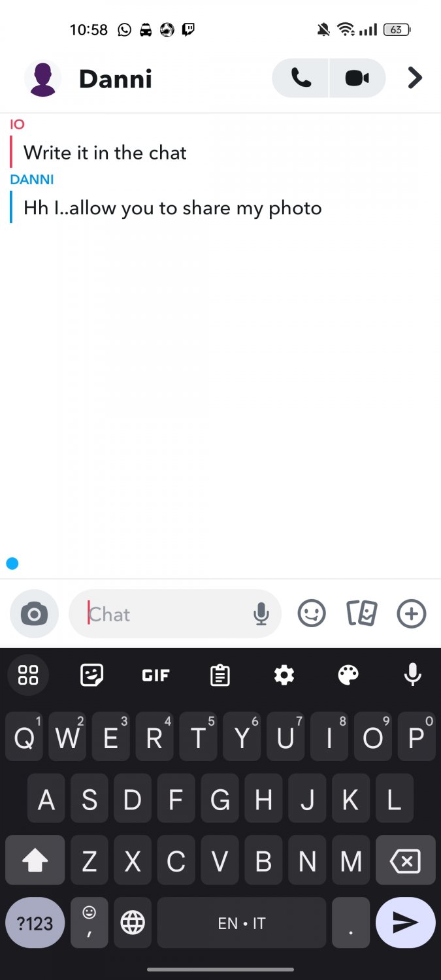Toggle the Shift key
Screen dimensions: 441x980
coord(35,860)
